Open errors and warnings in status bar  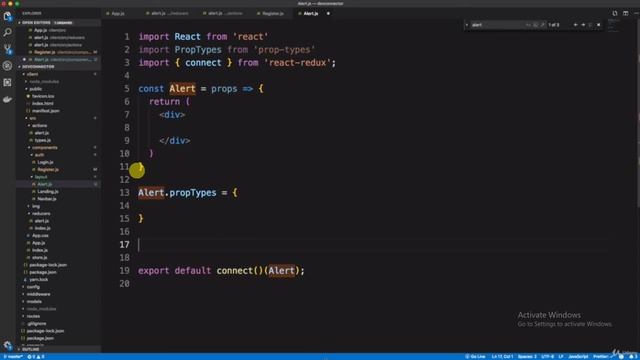tap(36, 357)
